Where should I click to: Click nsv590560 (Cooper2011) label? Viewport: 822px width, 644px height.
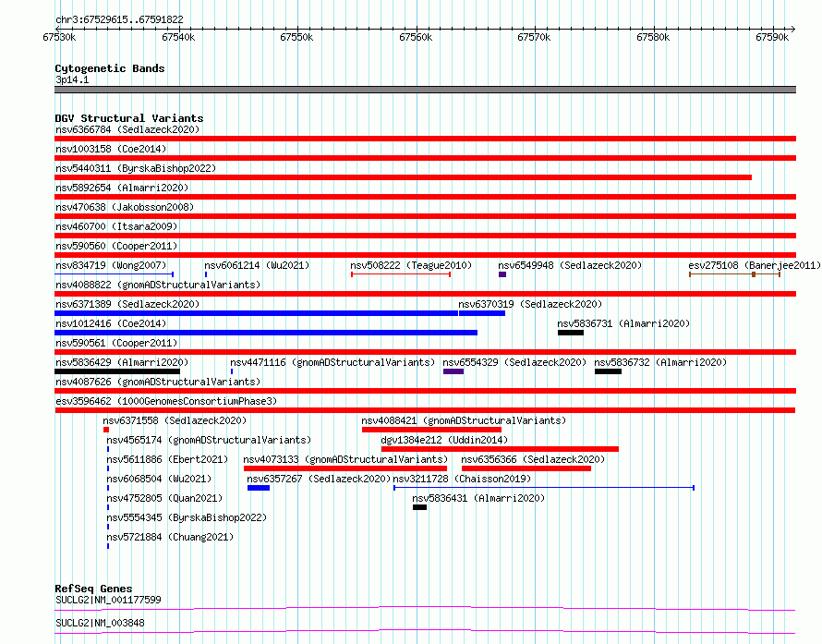pyautogui.click(x=116, y=246)
